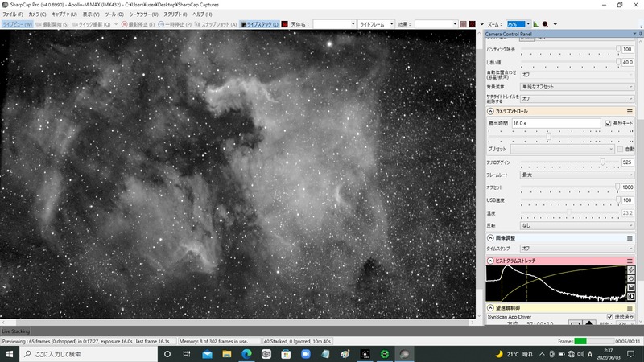The height and width of the screenshot is (362, 644).
Task: Click the Camera Control Panel pin icon
Action: pos(640,34)
